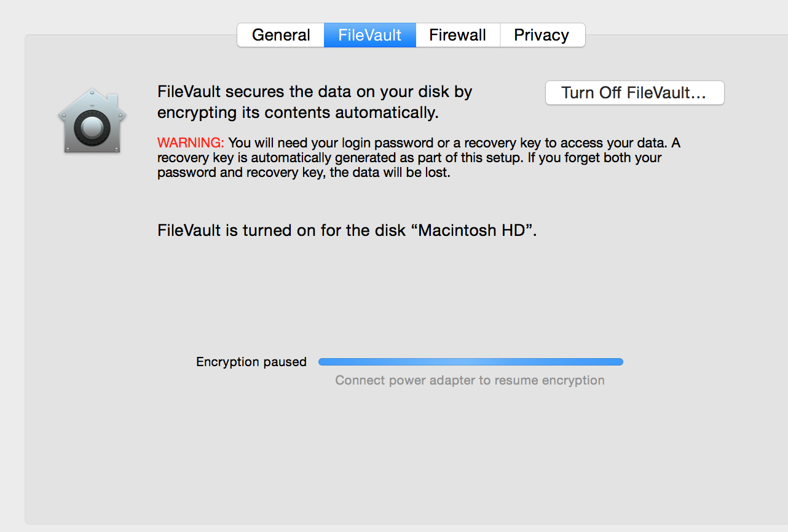Image resolution: width=788 pixels, height=532 pixels.
Task: Go to the Privacy tab
Action: [x=542, y=35]
